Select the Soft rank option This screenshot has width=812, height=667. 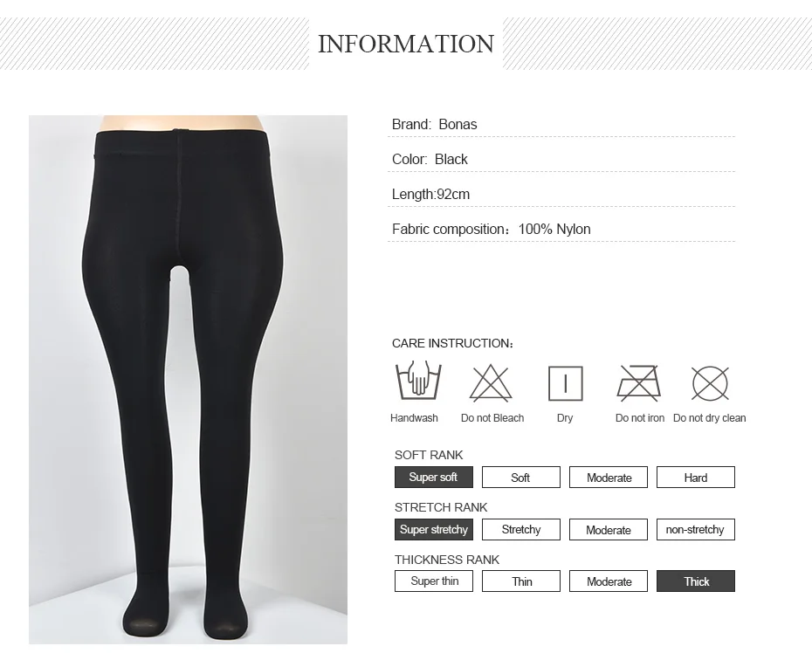click(521, 477)
